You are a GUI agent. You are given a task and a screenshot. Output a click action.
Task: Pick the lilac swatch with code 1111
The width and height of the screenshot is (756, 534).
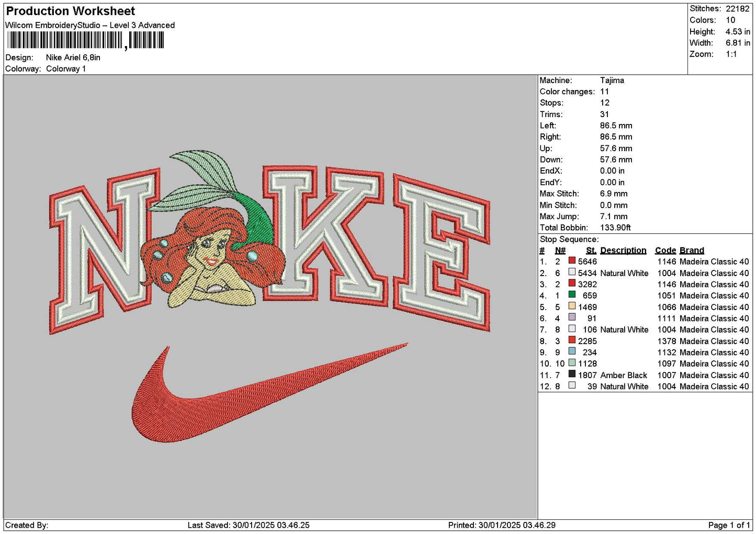572,318
